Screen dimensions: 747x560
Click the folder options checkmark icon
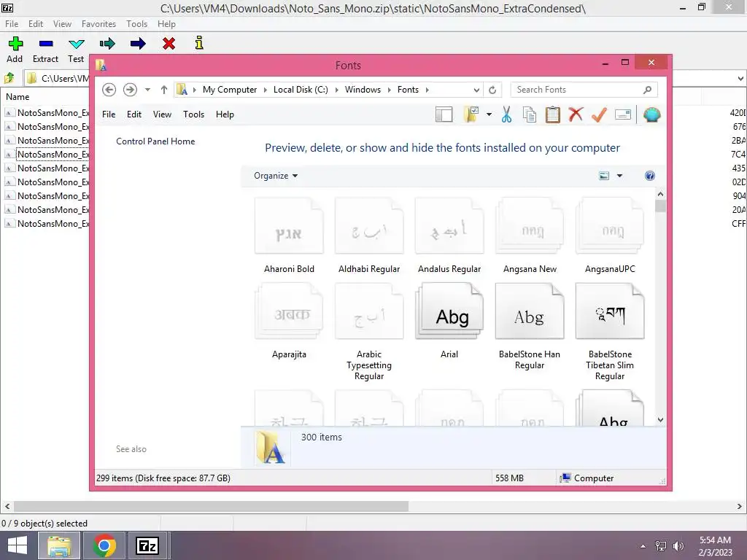tap(471, 114)
